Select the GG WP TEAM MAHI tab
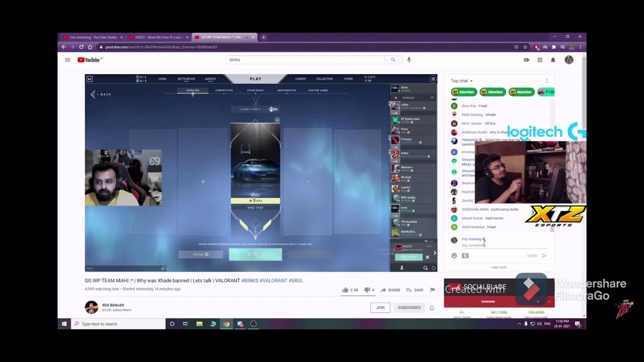Screen dimensions: 644x362 click(x=224, y=37)
